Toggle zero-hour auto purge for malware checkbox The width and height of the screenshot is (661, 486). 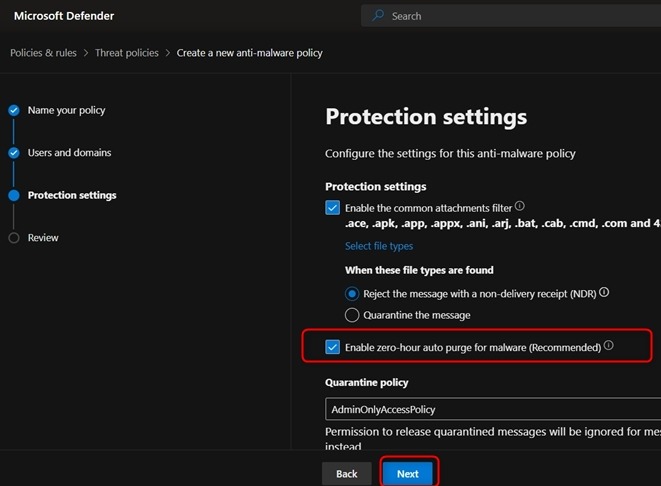(x=333, y=347)
